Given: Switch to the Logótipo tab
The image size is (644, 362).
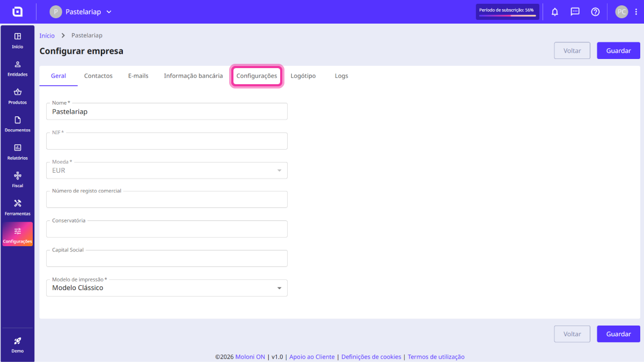Looking at the screenshot, I should (303, 76).
